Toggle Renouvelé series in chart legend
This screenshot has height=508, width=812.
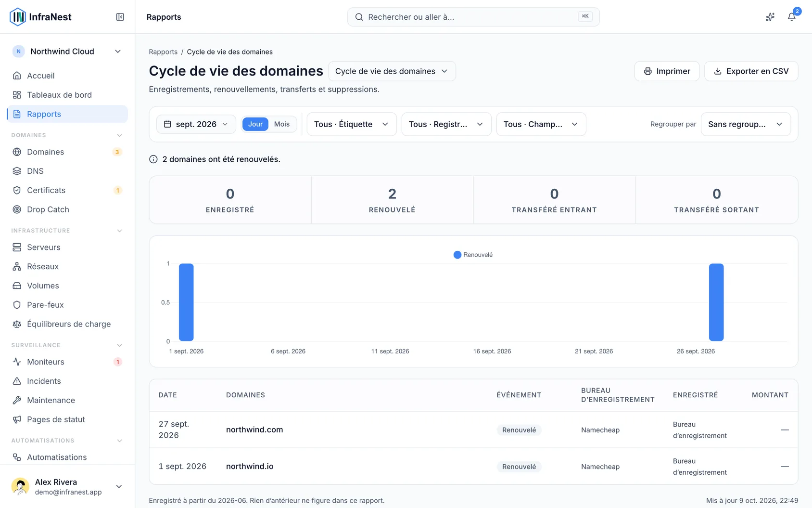pos(473,255)
